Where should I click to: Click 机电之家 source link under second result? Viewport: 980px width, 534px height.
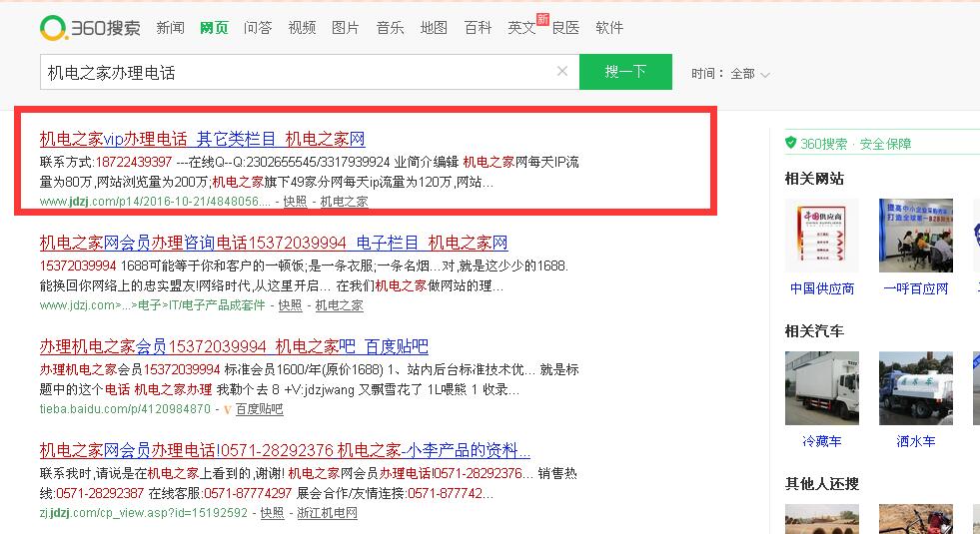point(339,305)
